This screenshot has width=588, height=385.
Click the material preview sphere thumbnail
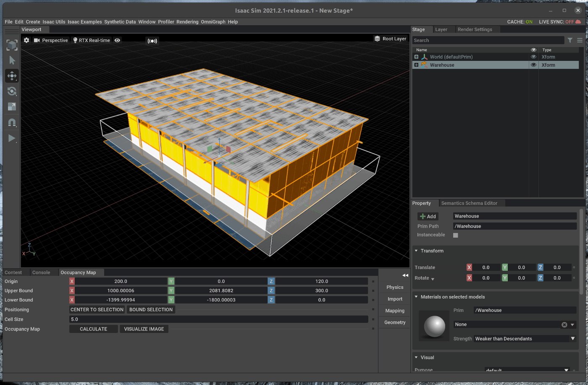[434, 327]
